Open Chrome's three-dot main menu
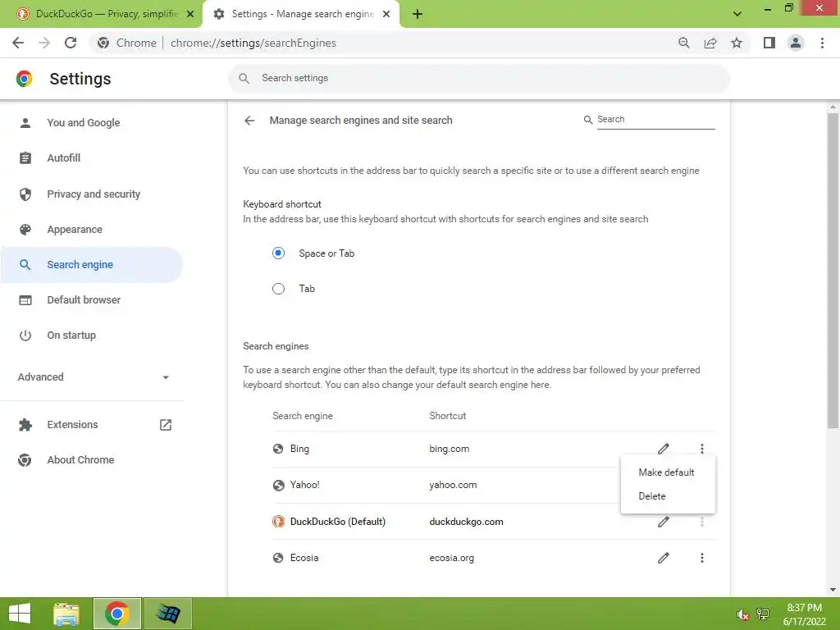840x630 pixels. click(822, 43)
